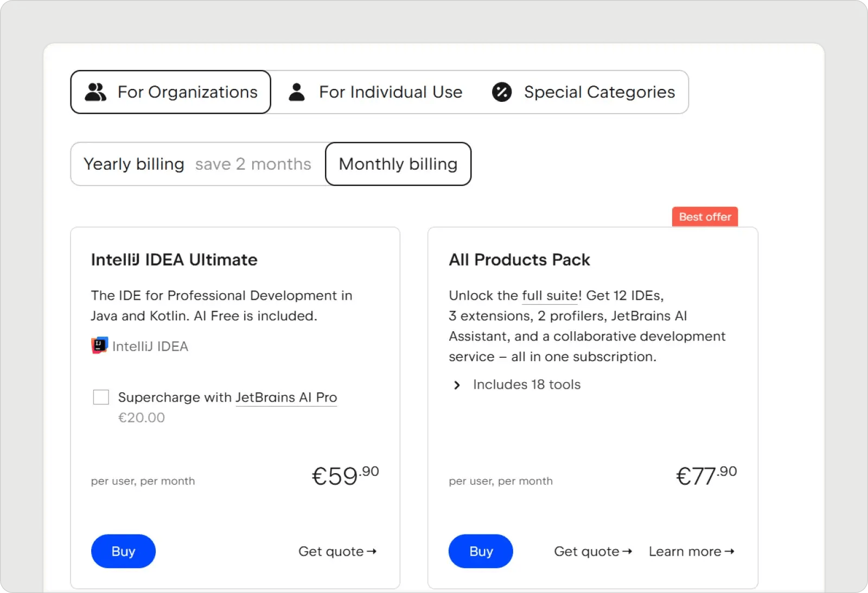Screen dimensions: 868x593
Task: Click the €77.90 price
Action: pos(706,476)
